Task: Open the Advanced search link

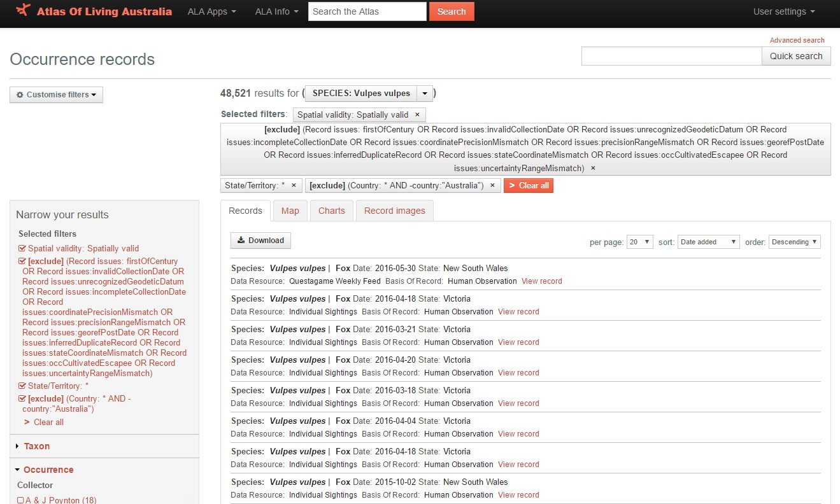Action: click(x=797, y=39)
